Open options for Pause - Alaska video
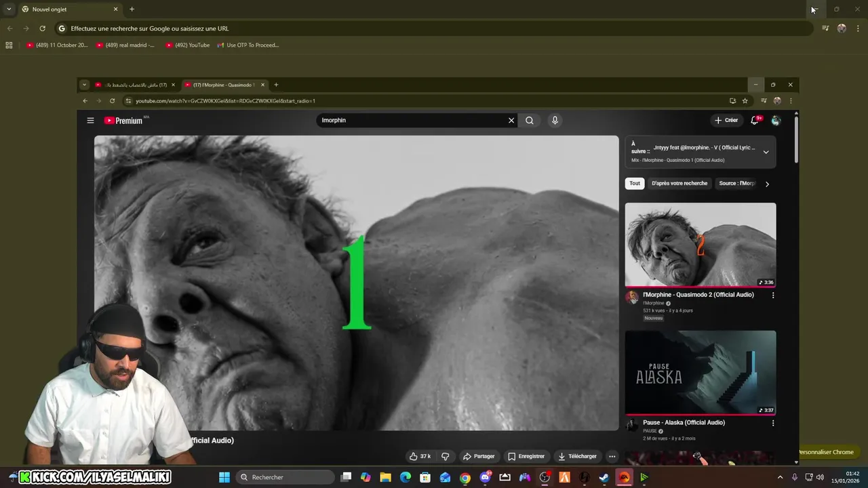Viewport: 868px width, 488px height. 773,423
